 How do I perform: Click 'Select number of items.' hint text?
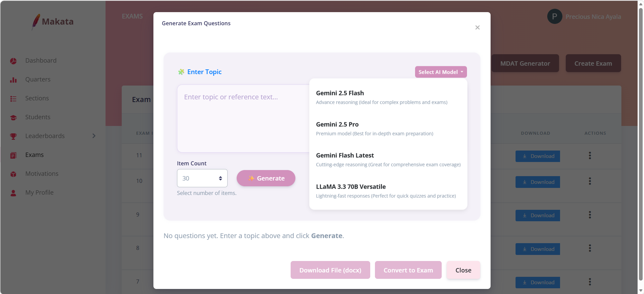click(207, 193)
